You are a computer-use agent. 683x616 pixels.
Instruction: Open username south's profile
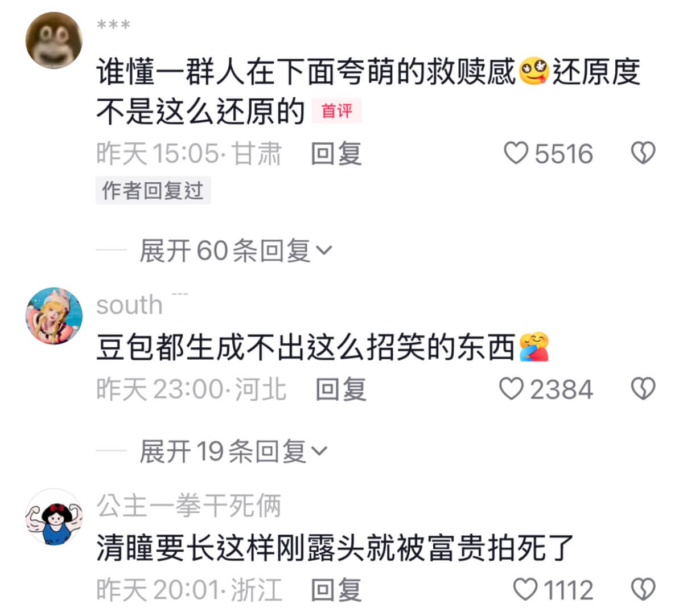pos(129,305)
